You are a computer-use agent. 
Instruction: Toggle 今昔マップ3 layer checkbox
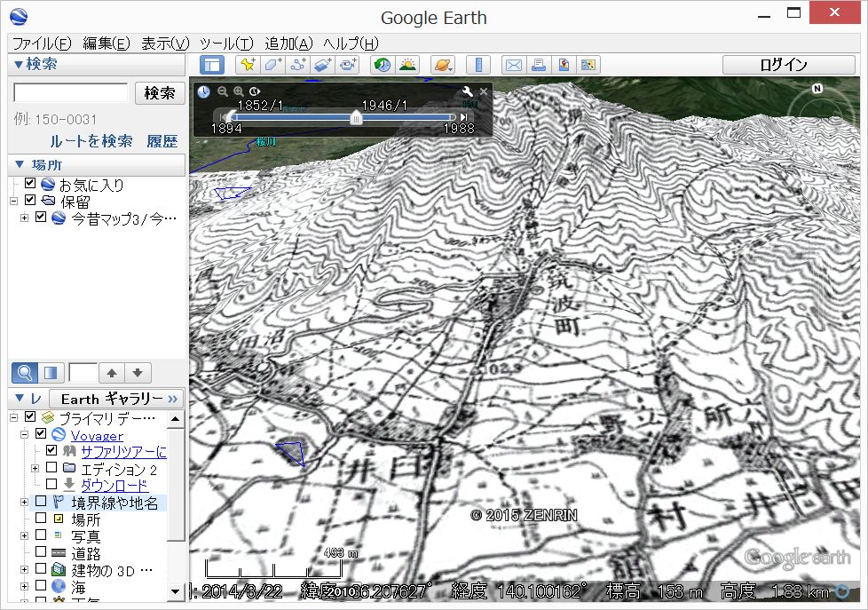point(41,218)
